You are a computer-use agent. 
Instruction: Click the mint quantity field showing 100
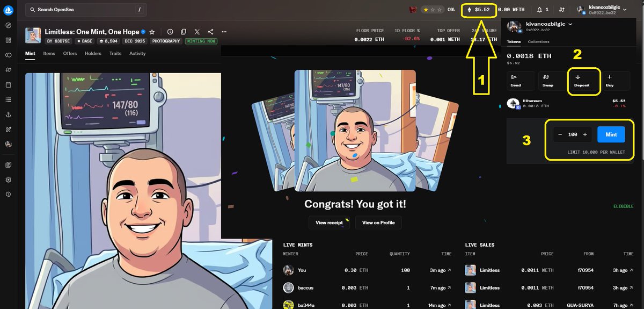pyautogui.click(x=573, y=134)
